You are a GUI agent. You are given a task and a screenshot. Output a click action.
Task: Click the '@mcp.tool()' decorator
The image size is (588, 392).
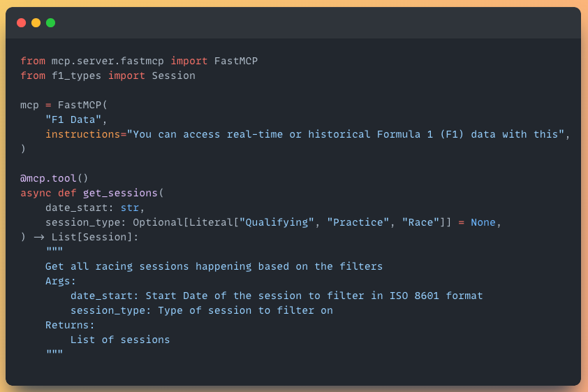(x=54, y=178)
